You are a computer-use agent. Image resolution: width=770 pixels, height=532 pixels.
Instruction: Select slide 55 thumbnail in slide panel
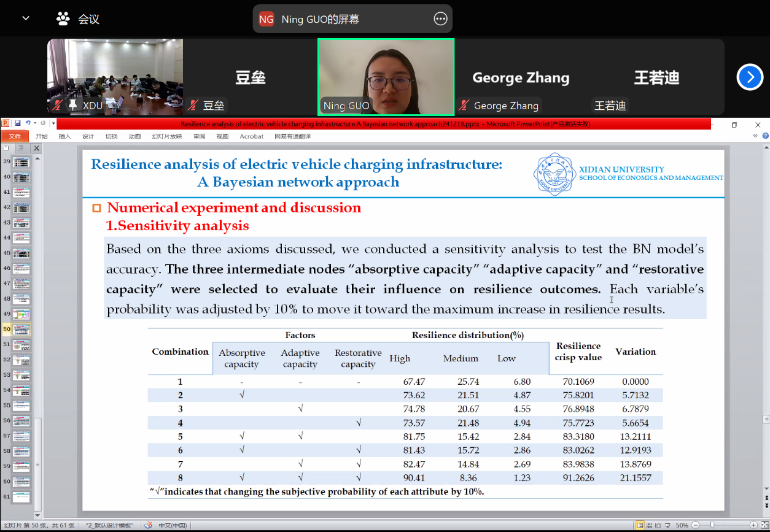click(x=21, y=406)
